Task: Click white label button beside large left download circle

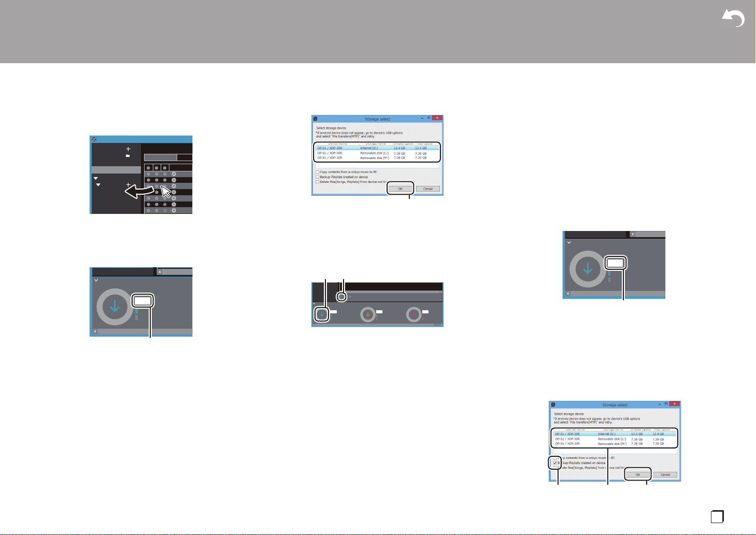Action: pyautogui.click(x=142, y=300)
